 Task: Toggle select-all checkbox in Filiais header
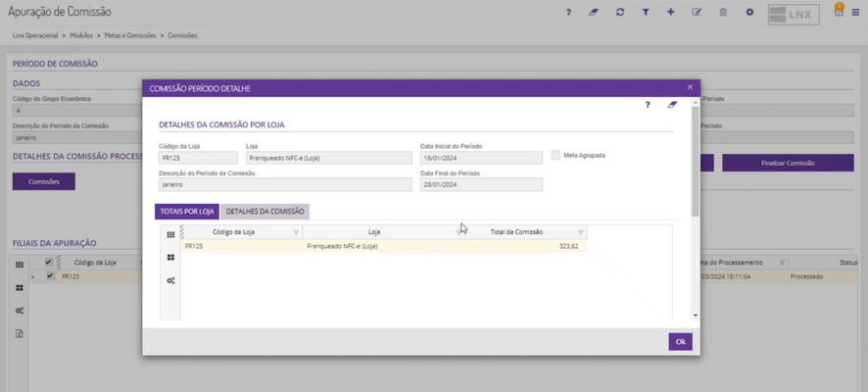coord(49,263)
